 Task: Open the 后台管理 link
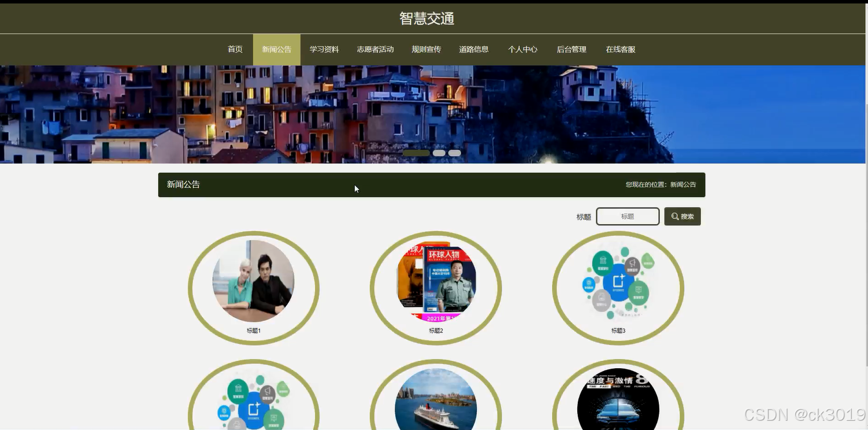(x=572, y=50)
